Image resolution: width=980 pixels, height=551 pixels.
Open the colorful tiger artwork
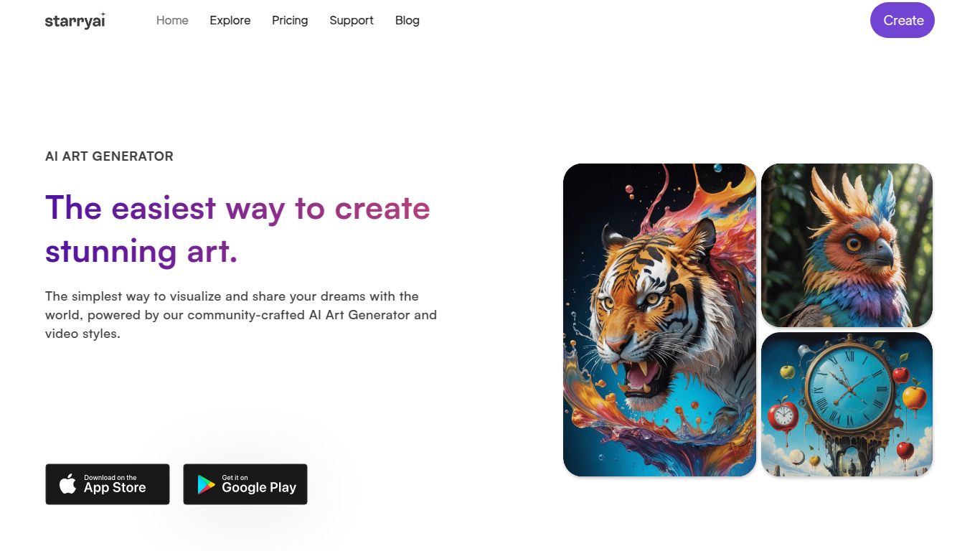tap(659, 320)
